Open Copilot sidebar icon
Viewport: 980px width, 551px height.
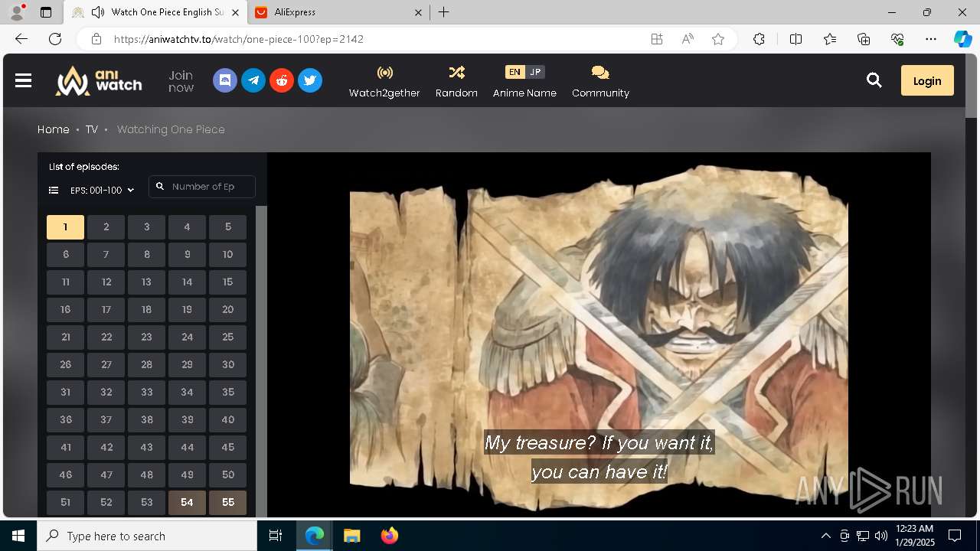pyautogui.click(x=962, y=39)
